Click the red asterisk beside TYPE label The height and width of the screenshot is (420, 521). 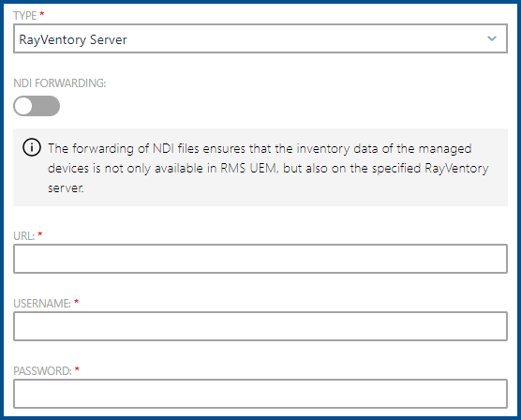42,14
